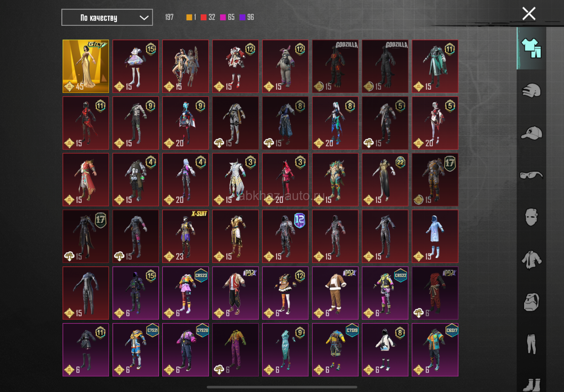Select the pants category icon
Viewport: 564px width, 392px height.
click(531, 344)
